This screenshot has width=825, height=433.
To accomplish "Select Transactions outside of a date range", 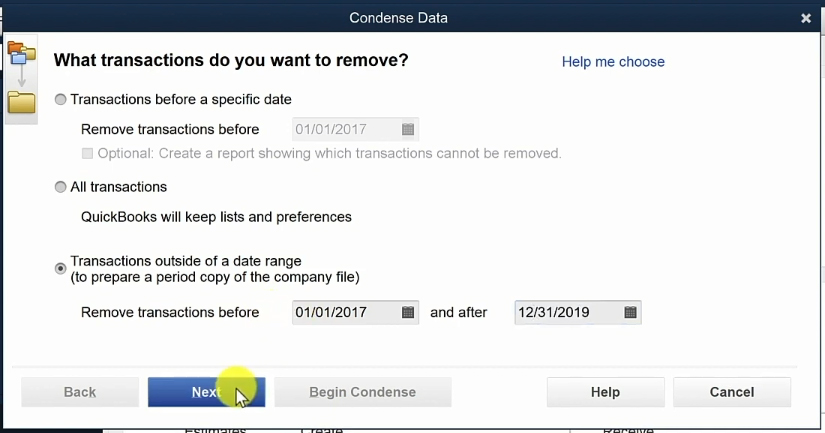I will [61, 268].
